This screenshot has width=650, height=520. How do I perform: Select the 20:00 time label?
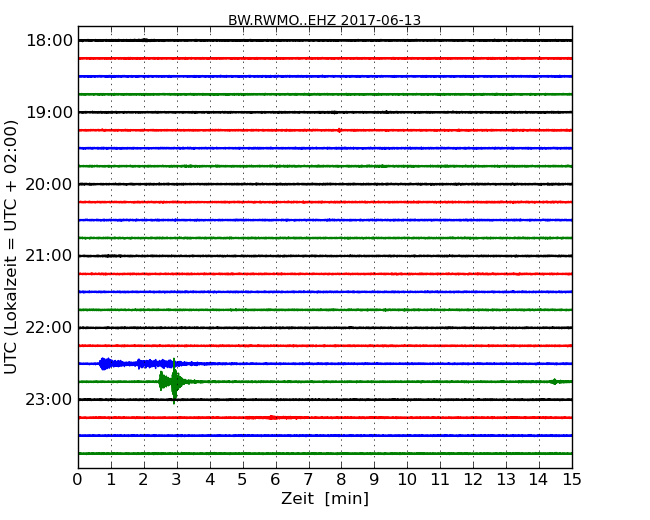pos(49,184)
